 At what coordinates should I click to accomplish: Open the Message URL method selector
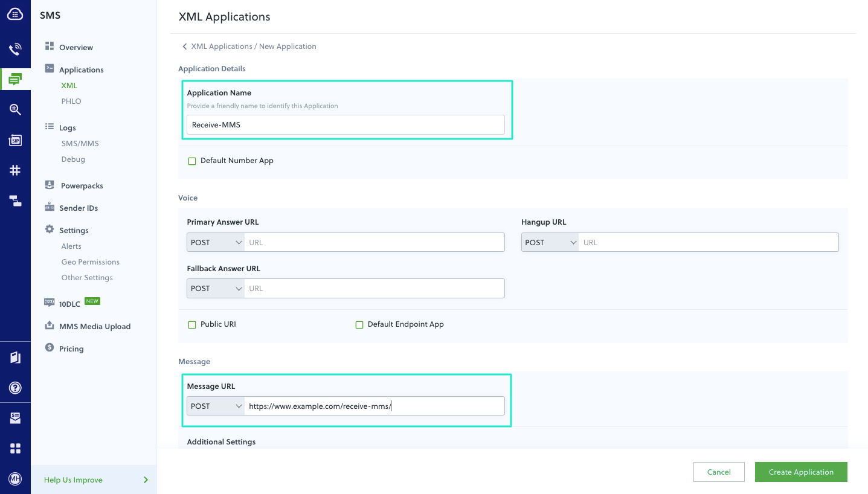(x=215, y=406)
